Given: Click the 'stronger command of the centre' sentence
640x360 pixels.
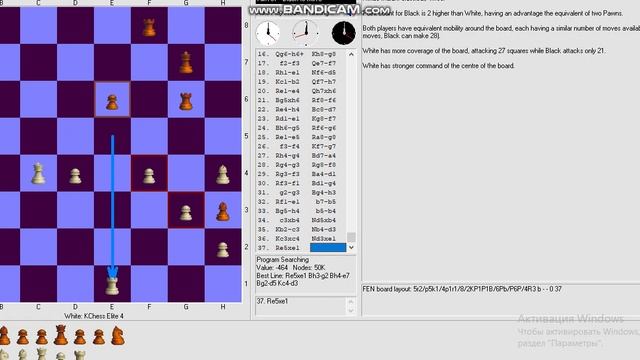Looking at the screenshot, I should tap(438, 66).
